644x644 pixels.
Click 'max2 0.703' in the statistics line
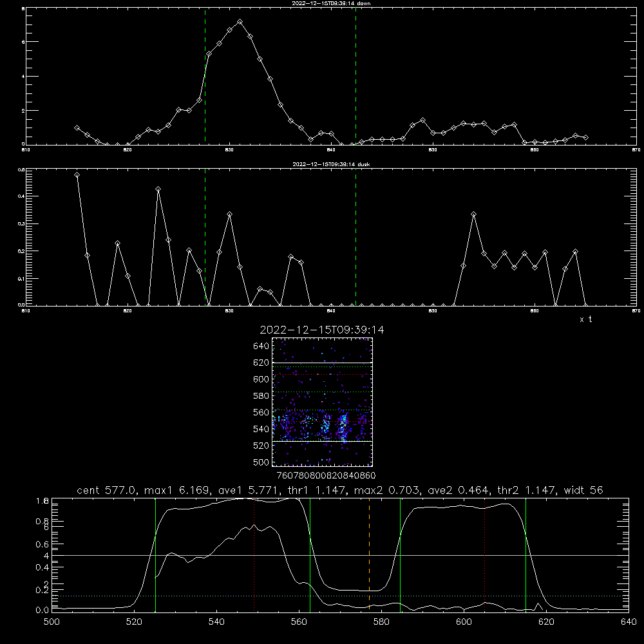coord(386,490)
